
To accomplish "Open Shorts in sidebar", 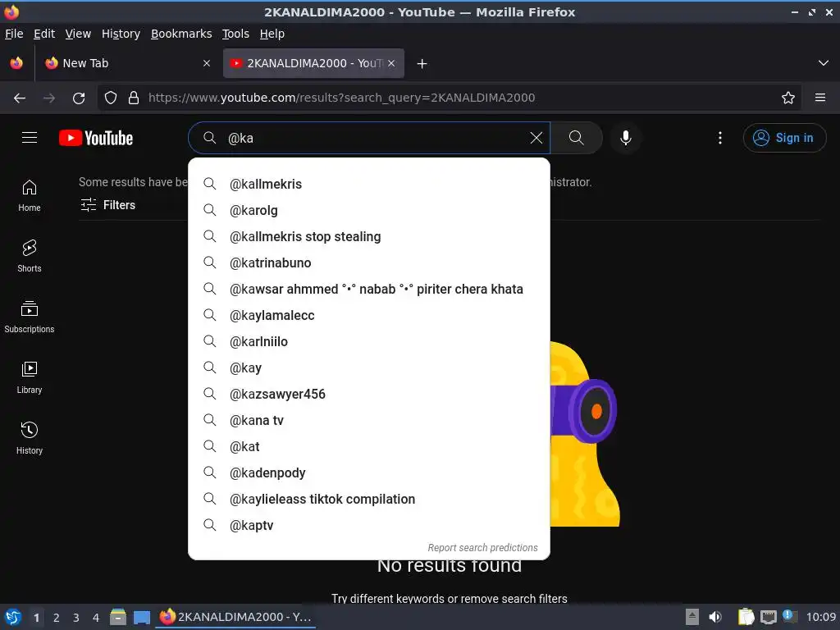I will pyautogui.click(x=30, y=256).
